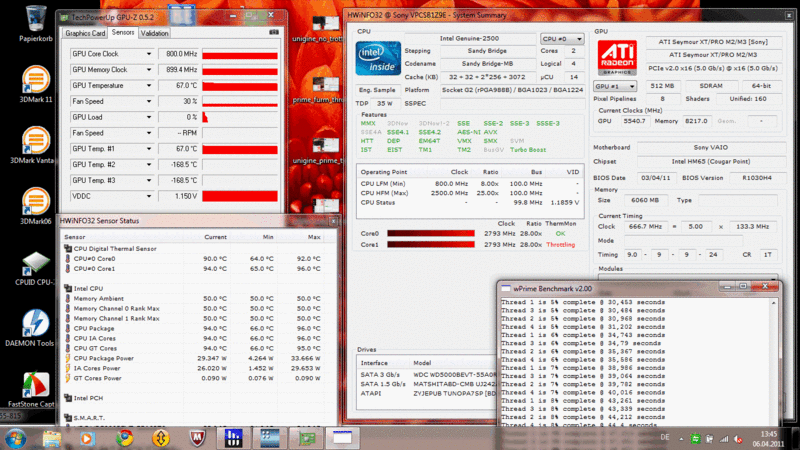Open the CPUID CPU-Z desktop shortcut
Screen dimensions: 800x450
click(34, 268)
